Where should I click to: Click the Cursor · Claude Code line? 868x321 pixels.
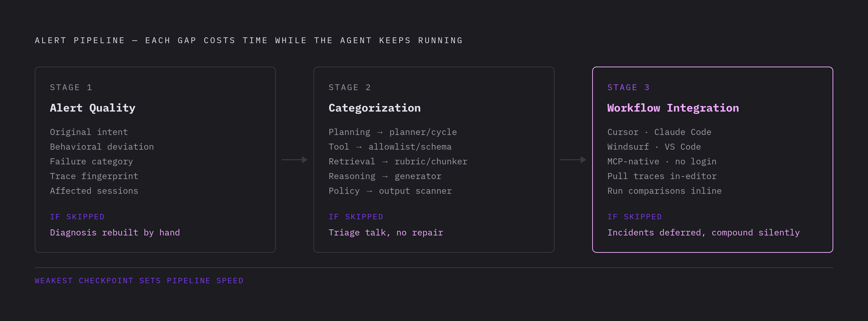[659, 132]
